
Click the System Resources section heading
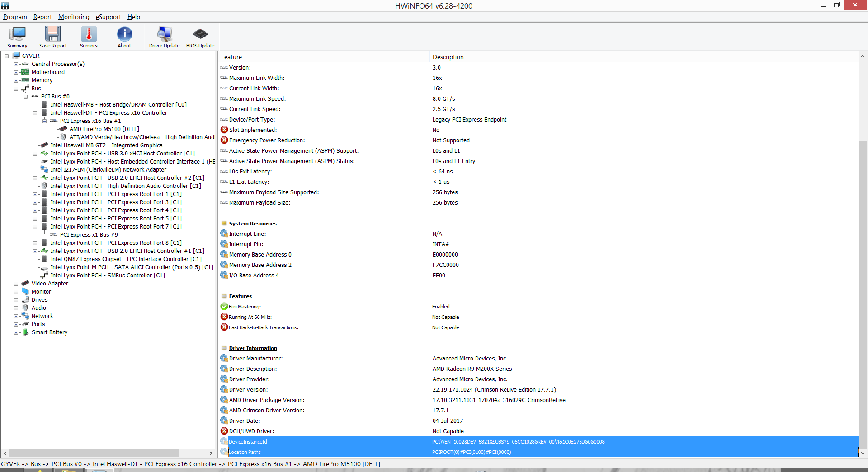pos(253,224)
